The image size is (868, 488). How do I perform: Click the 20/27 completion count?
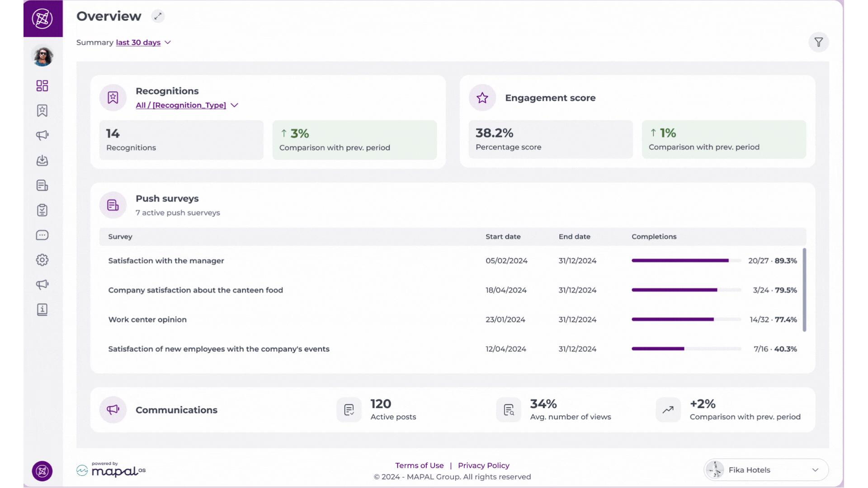pos(758,261)
